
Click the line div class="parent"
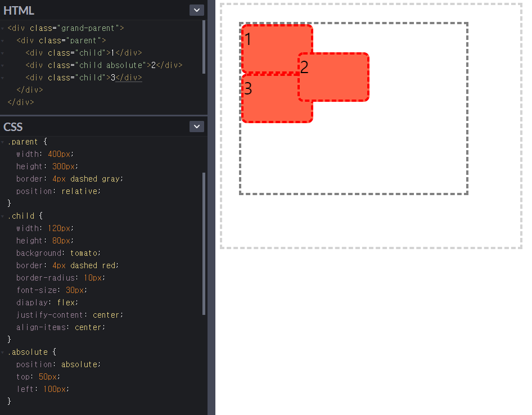61,40
